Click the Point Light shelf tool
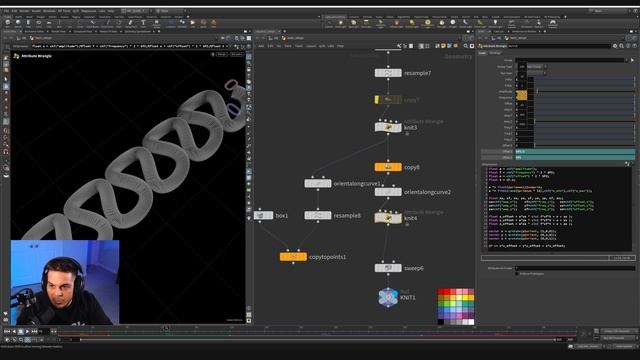This screenshot has height=360, width=640. [341, 24]
